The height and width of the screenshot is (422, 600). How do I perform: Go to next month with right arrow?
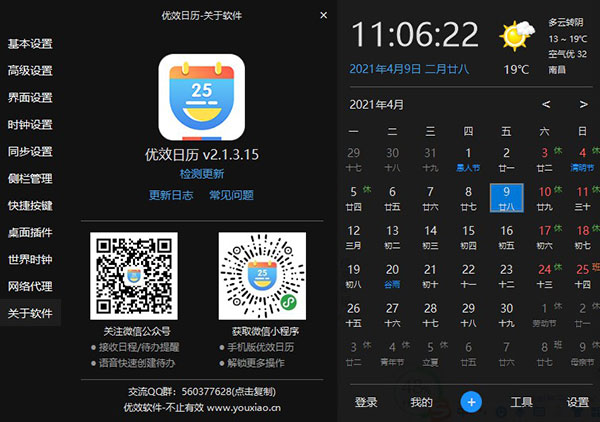click(583, 104)
